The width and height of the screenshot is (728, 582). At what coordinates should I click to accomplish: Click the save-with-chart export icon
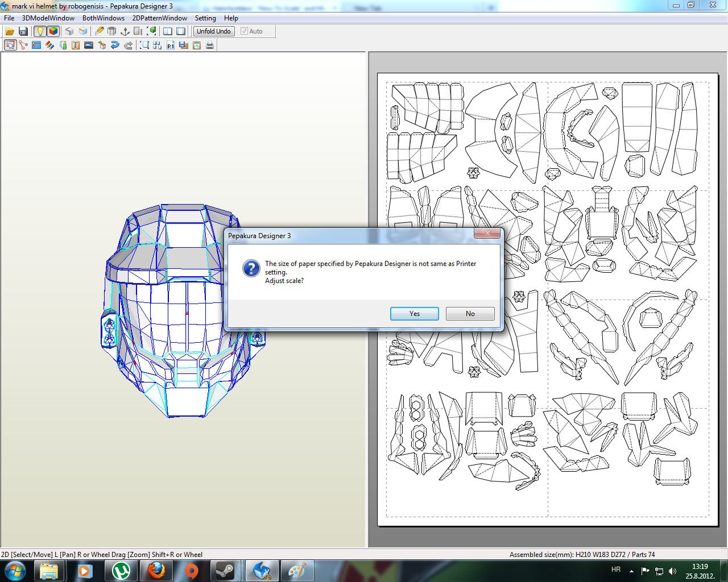pyautogui.click(x=184, y=45)
